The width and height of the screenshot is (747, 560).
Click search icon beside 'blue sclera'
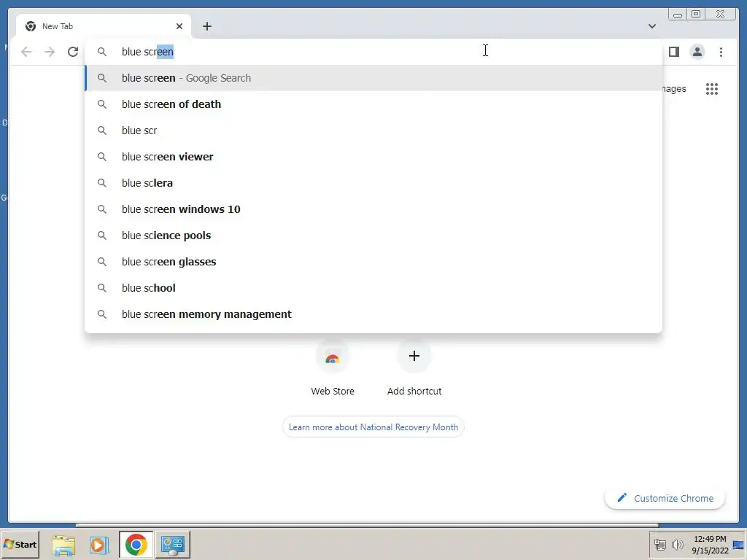click(102, 183)
